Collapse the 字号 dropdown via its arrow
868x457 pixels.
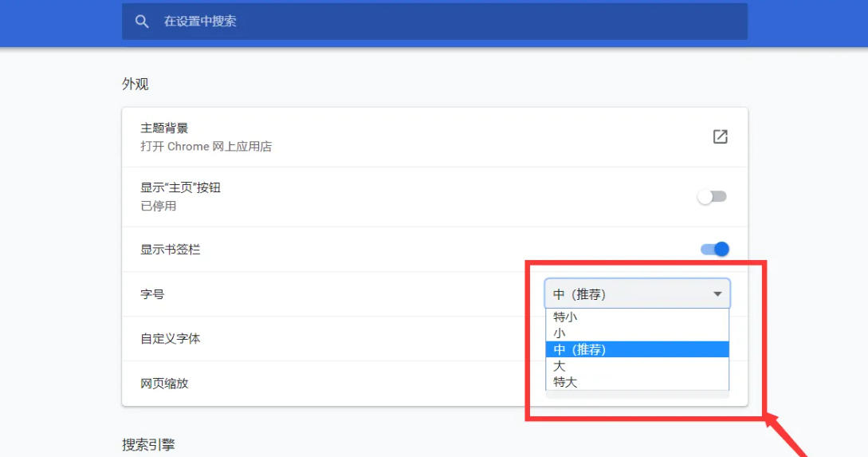[x=717, y=294]
